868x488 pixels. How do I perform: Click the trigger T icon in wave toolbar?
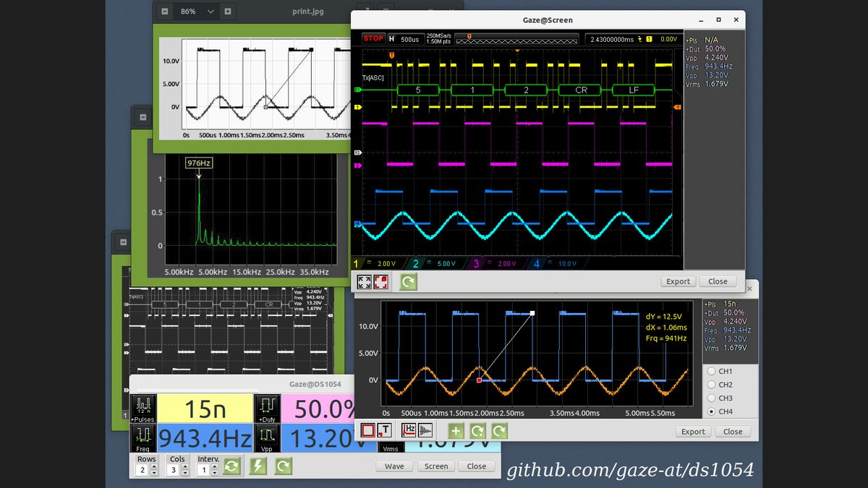tap(384, 430)
